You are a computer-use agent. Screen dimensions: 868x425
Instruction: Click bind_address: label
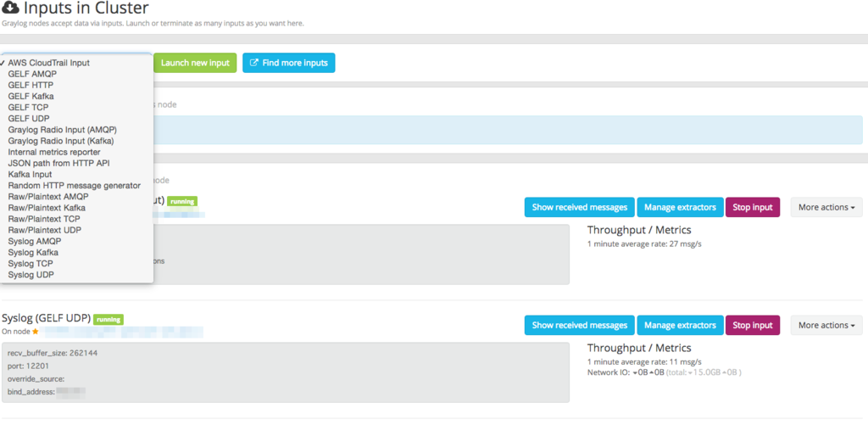click(31, 392)
